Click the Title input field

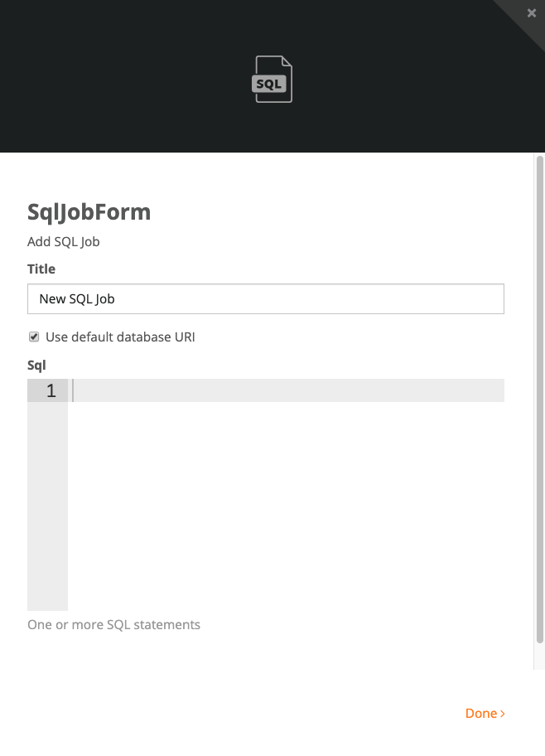265,299
